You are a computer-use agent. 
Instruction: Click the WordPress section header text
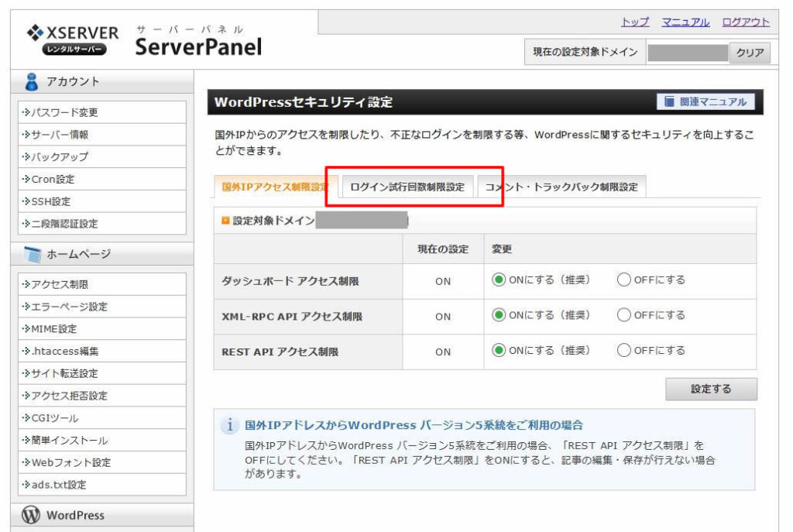tap(75, 515)
